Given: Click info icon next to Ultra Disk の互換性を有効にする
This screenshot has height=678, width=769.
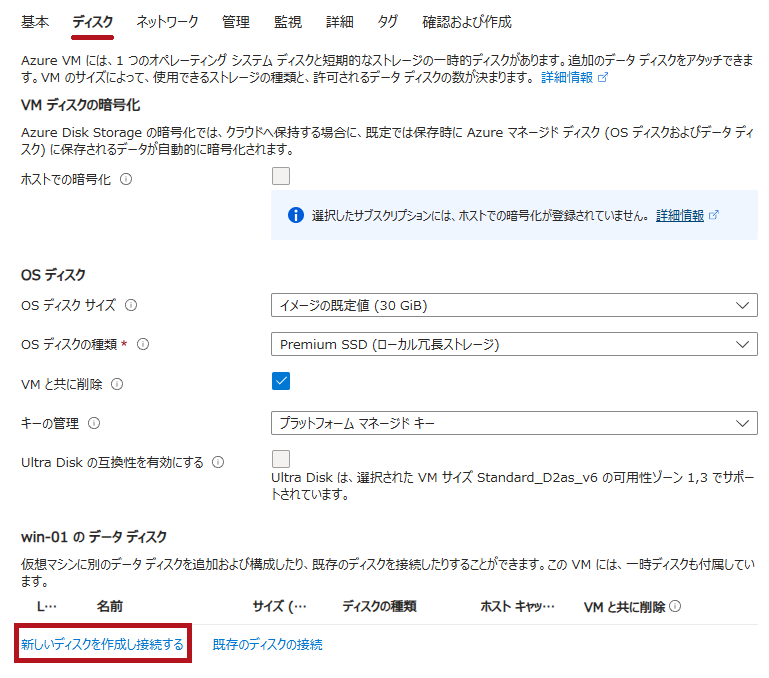Looking at the screenshot, I should (x=218, y=462).
